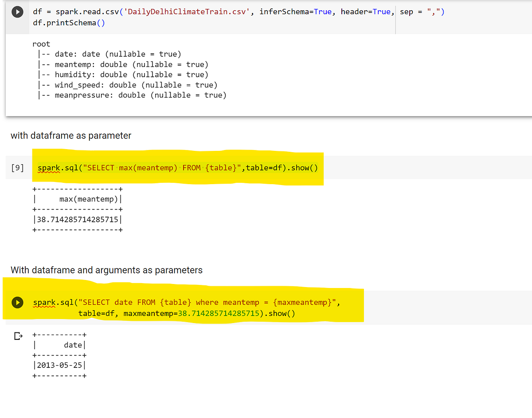Screen dimensions: 532x418
Task: Click the run arrow next to the last spark.sql query
Action: pyautogui.click(x=17, y=303)
